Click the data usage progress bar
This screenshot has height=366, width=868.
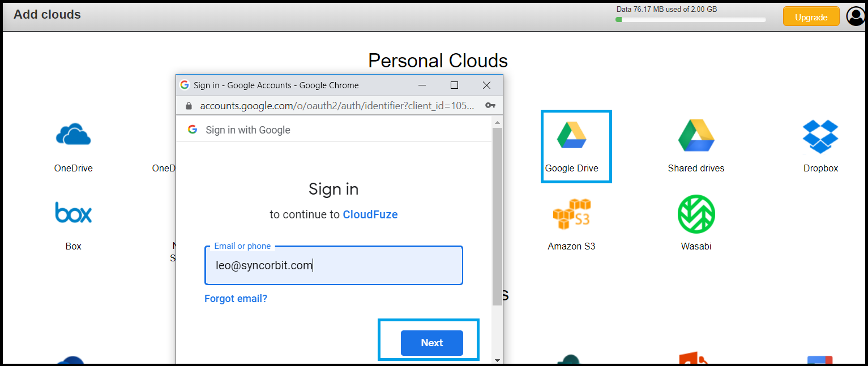tap(691, 20)
